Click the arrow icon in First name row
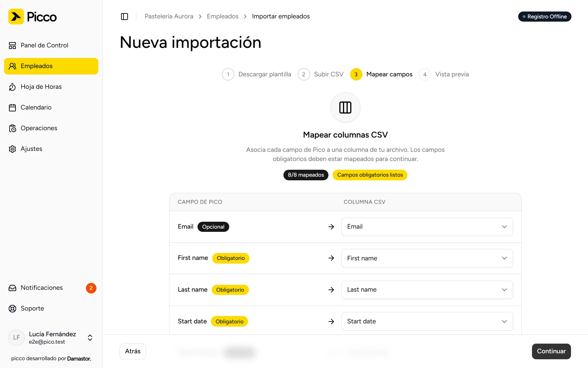 331,258
